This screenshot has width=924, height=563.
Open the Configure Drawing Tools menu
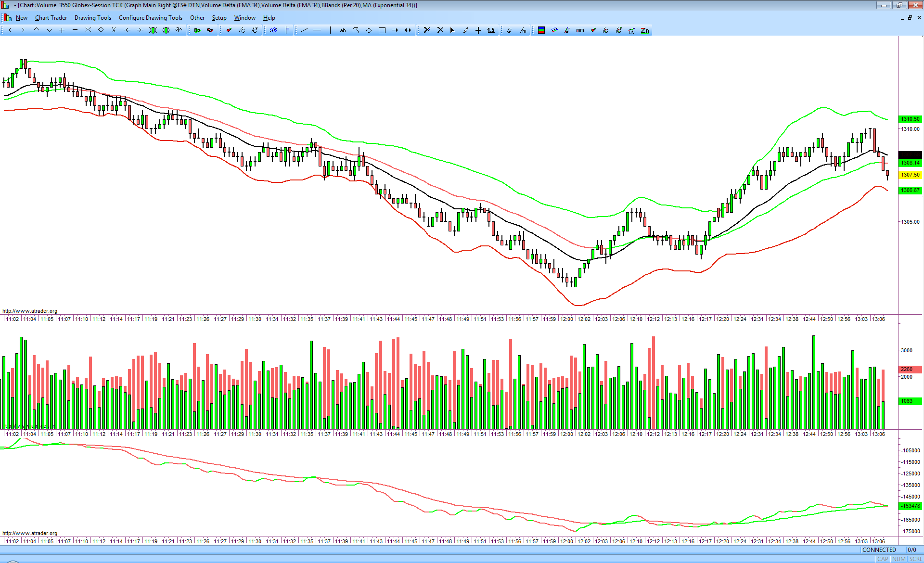(151, 18)
